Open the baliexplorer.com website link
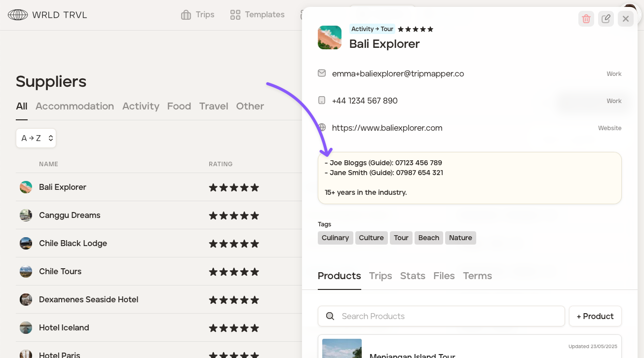Image resolution: width=644 pixels, height=358 pixels. [387, 128]
